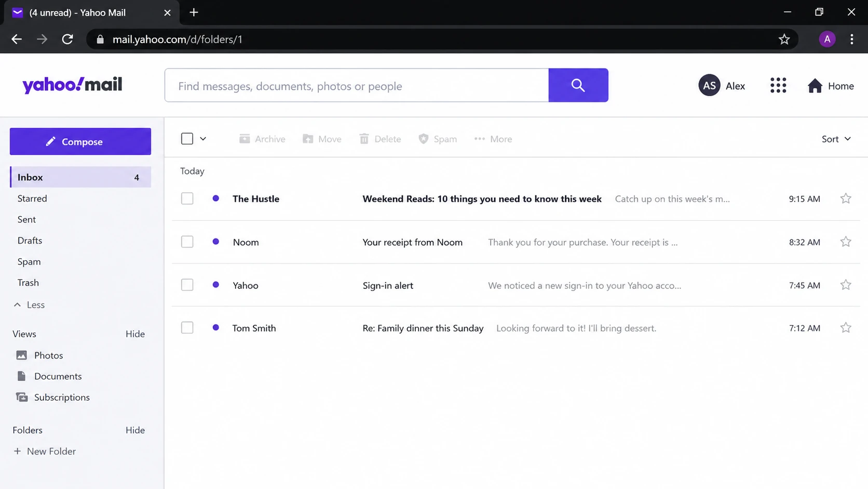Screen dimensions: 868x489
Task: Focus the Find messages search field
Action: tap(357, 85)
